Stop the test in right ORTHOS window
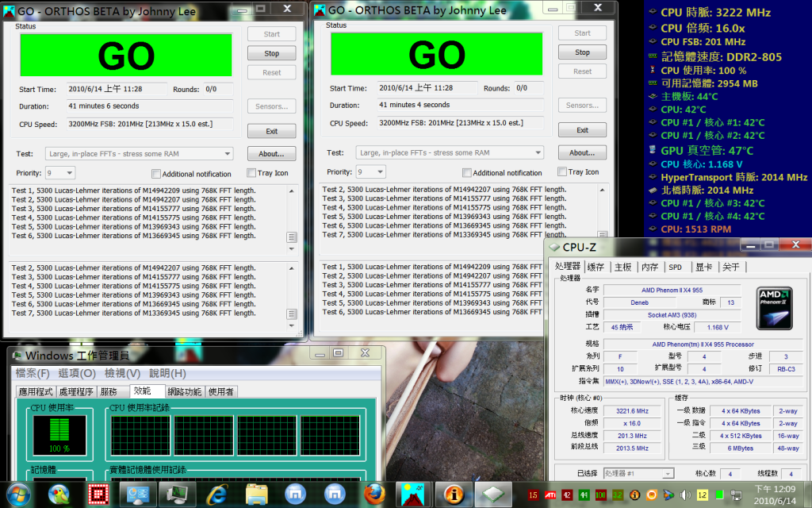812x508 pixels. (583, 52)
